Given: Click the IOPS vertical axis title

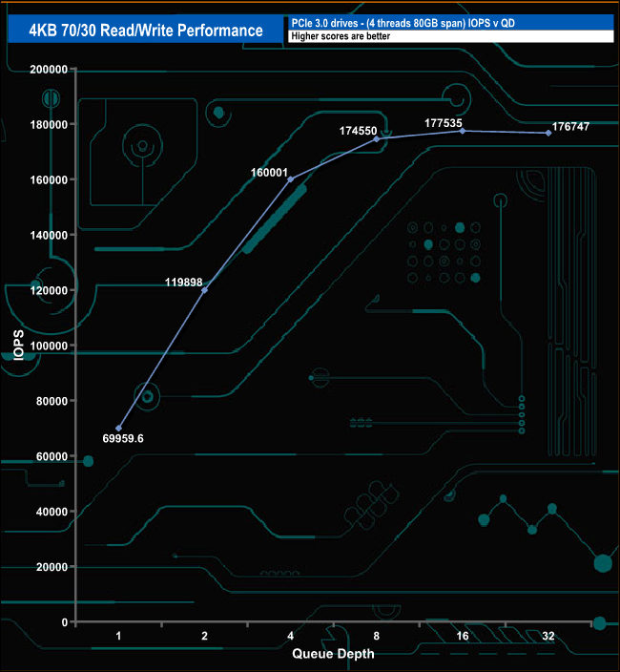Looking at the screenshot, I should coord(19,346).
